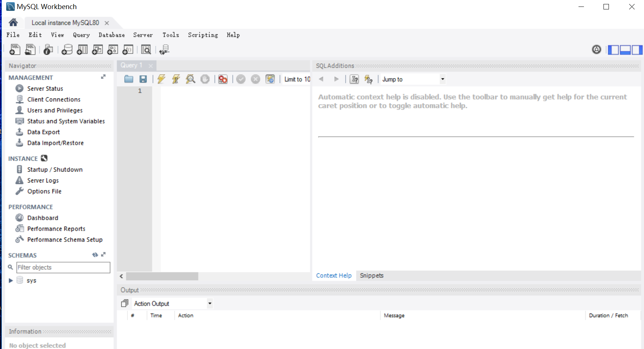Screen dimensions: 644x349
Task: Stop the running query icon
Action: (x=205, y=79)
